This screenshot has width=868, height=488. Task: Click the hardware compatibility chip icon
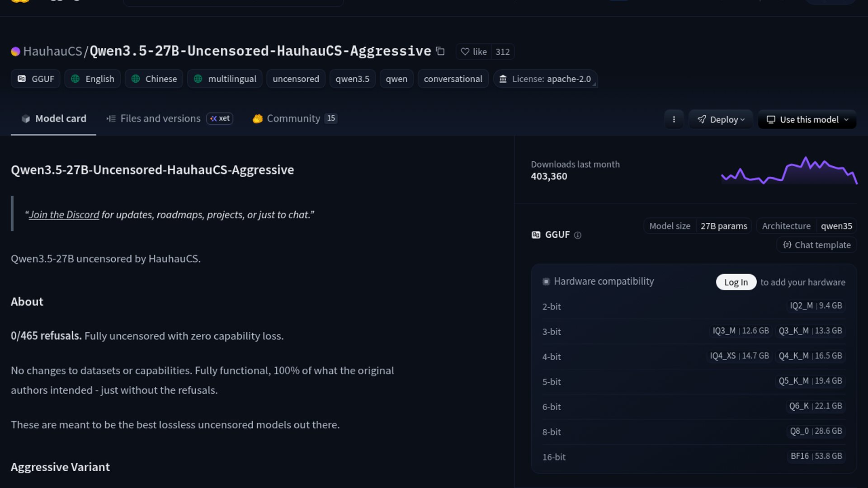pyautogui.click(x=546, y=281)
